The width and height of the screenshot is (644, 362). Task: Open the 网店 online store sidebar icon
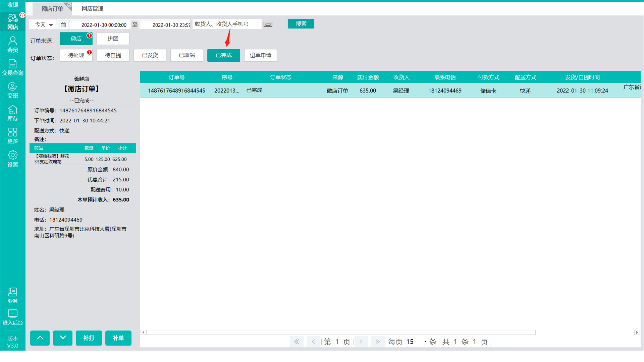tap(13, 21)
